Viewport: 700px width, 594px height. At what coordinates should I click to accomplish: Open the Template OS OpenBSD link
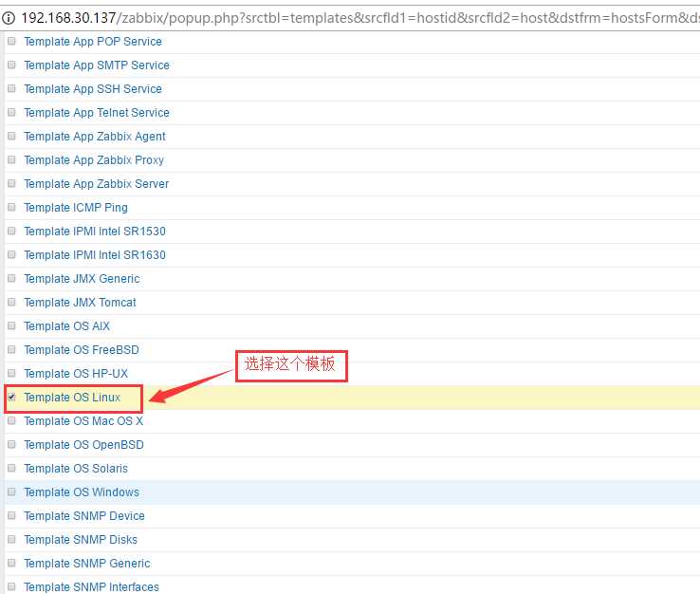click(x=83, y=444)
